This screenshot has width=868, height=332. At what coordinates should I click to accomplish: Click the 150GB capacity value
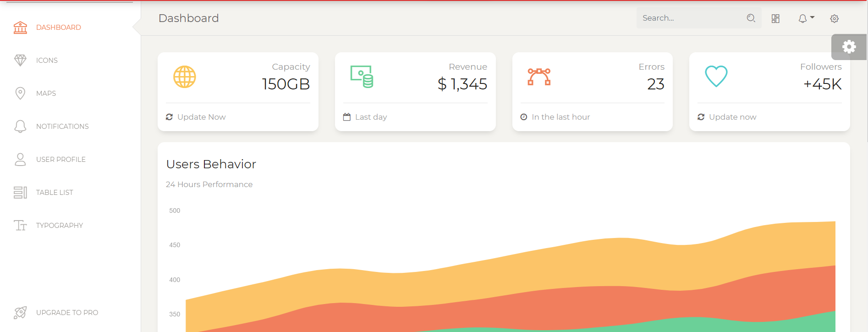tap(286, 84)
